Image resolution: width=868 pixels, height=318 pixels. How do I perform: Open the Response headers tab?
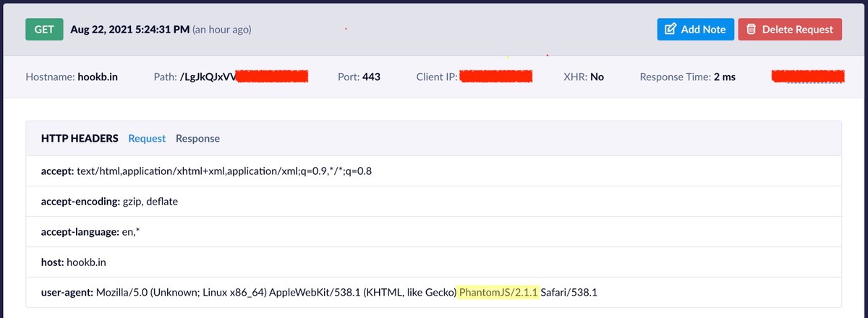tap(197, 138)
